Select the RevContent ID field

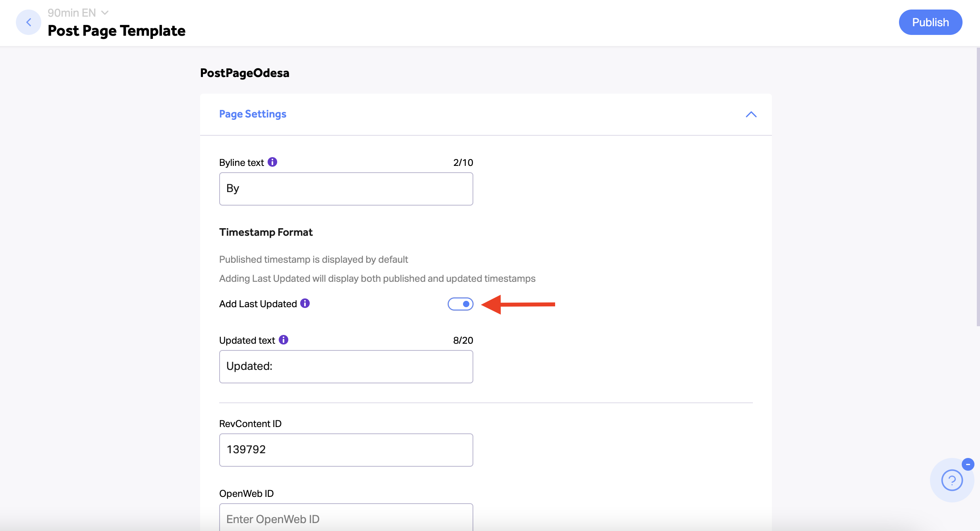(x=346, y=450)
